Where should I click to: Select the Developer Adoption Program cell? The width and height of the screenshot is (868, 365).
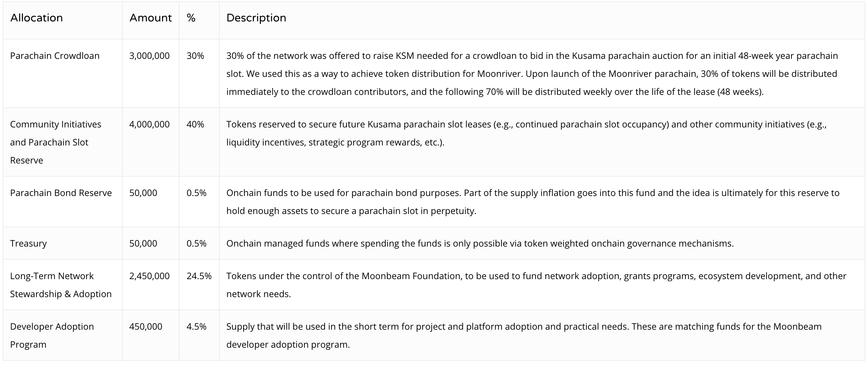click(52, 336)
